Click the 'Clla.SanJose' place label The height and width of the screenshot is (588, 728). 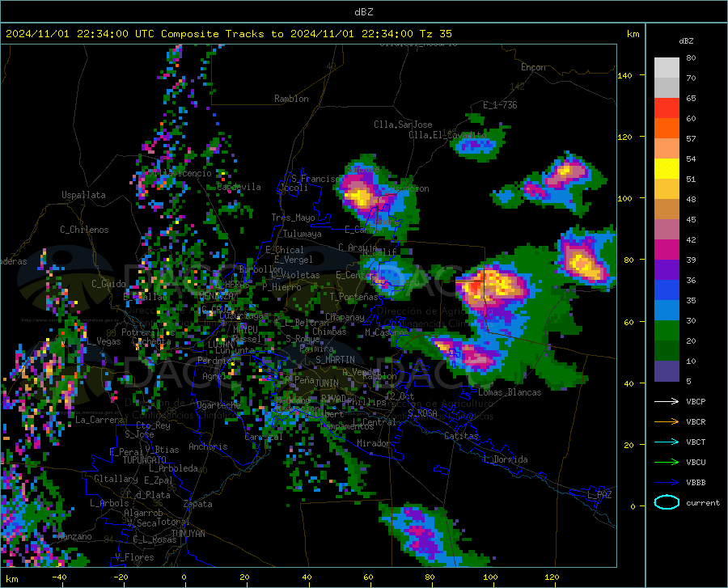coord(403,125)
